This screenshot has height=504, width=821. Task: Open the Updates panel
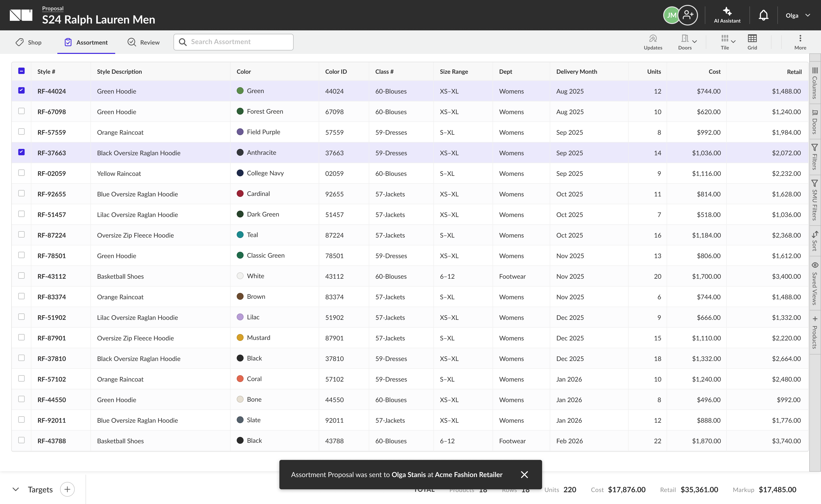653,42
